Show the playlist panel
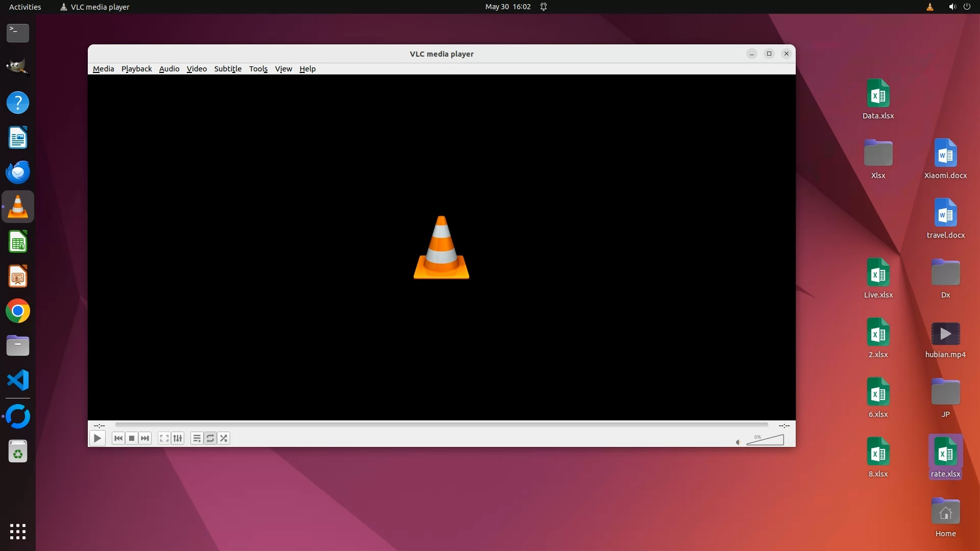 pos(197,438)
